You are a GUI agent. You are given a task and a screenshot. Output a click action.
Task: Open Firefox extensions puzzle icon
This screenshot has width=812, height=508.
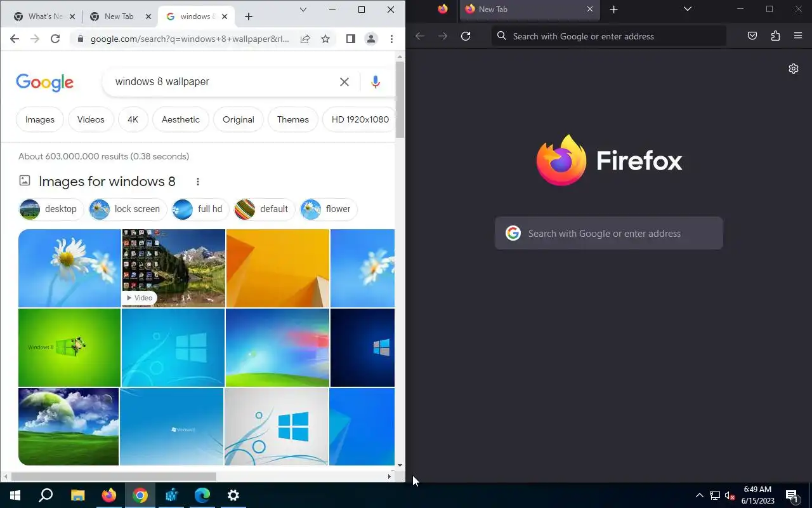click(775, 36)
